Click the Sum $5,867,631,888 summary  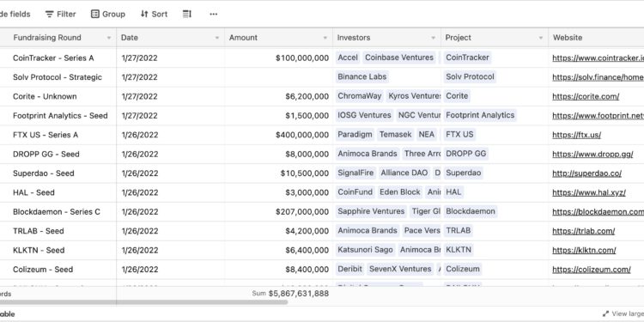pyautogui.click(x=290, y=294)
